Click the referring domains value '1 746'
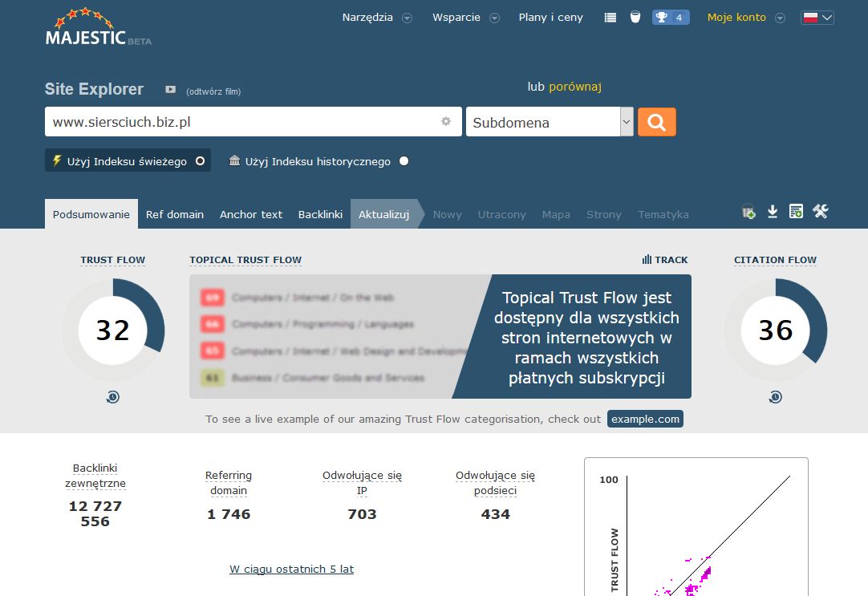The height and width of the screenshot is (596, 868). (229, 514)
